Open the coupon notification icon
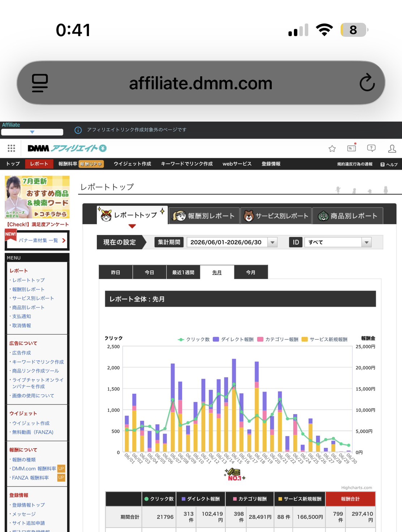The image size is (402, 532). coord(352,148)
